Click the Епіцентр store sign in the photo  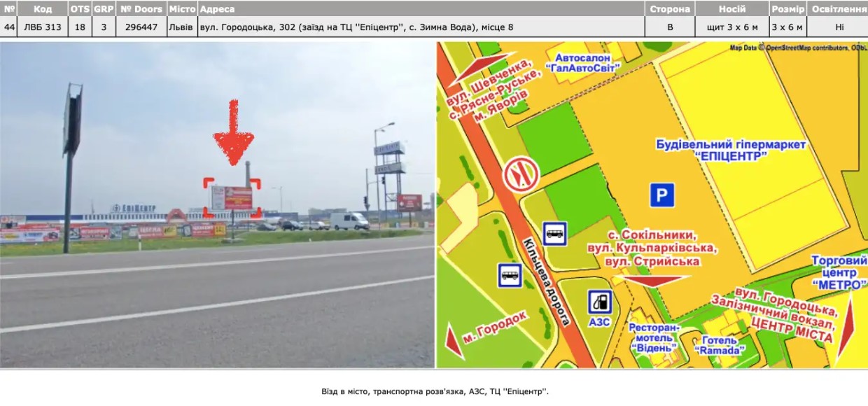[x=133, y=209]
